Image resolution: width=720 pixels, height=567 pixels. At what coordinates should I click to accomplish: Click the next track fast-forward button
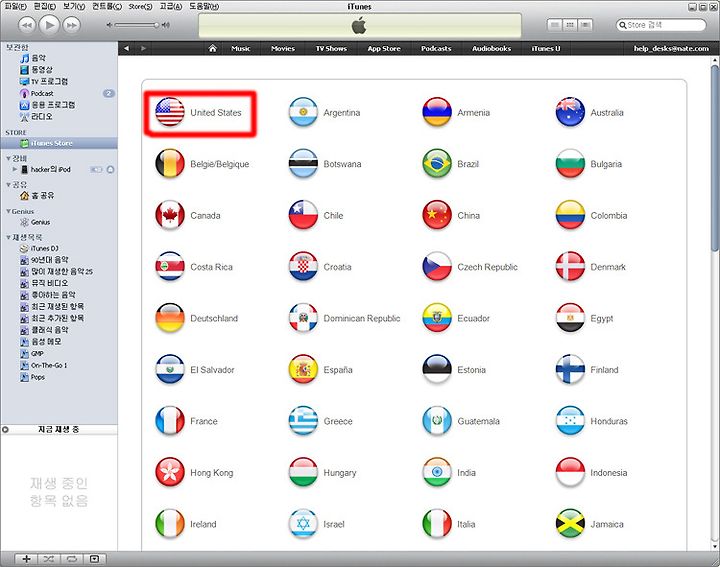tap(72, 25)
